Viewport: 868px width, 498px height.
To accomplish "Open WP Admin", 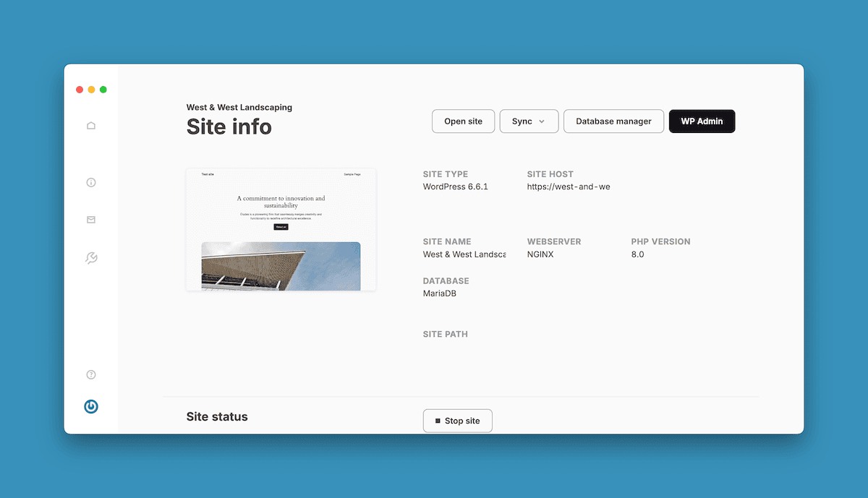I will 702,121.
